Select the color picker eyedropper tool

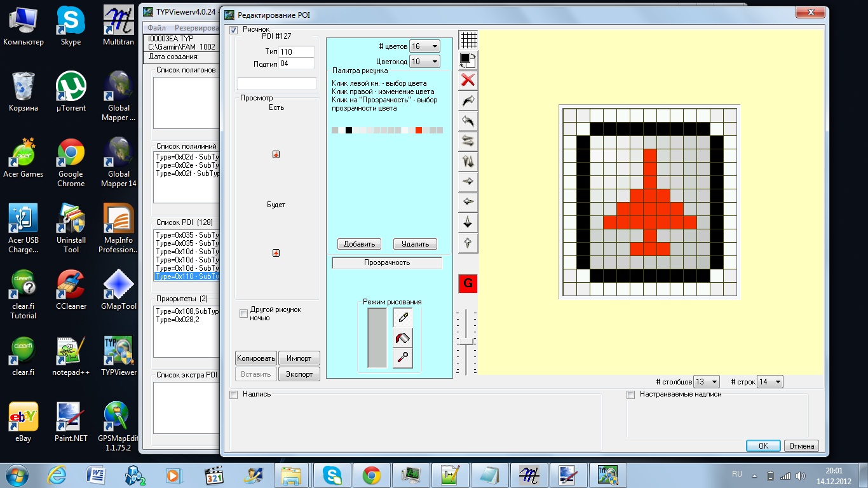(403, 358)
